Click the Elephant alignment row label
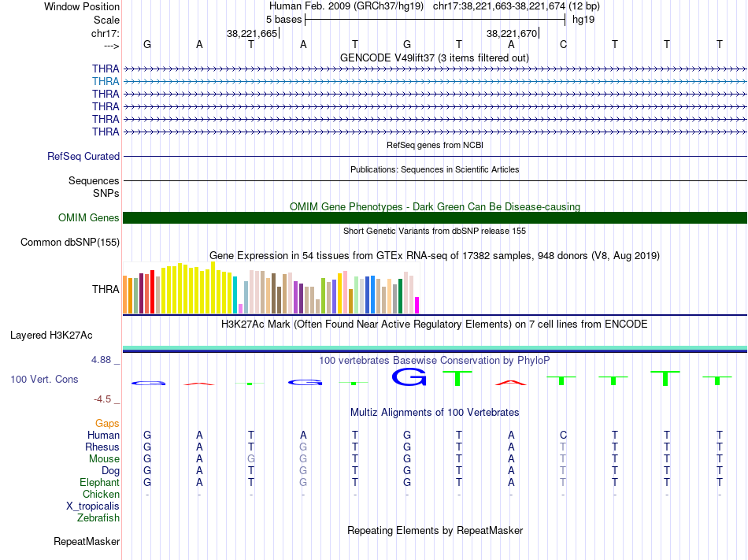 pos(99,482)
